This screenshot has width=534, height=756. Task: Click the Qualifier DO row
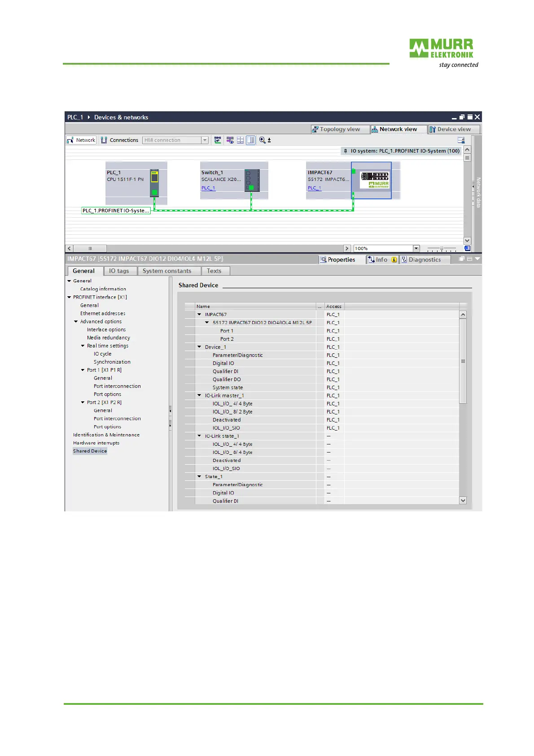[x=322, y=379]
